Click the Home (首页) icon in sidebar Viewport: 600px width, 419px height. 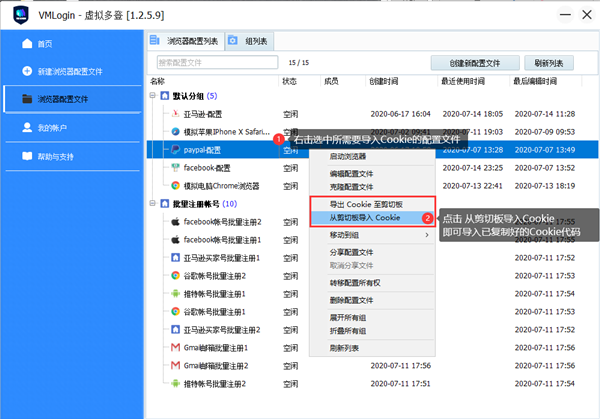point(26,44)
